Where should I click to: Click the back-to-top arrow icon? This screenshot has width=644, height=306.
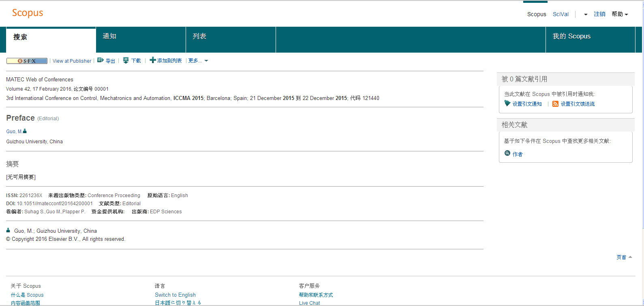pos(630,257)
